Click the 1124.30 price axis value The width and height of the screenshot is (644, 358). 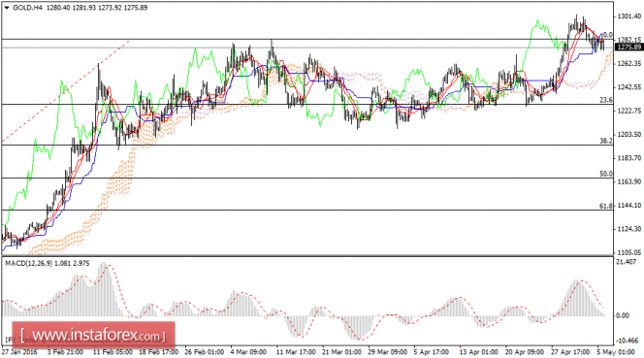point(629,229)
